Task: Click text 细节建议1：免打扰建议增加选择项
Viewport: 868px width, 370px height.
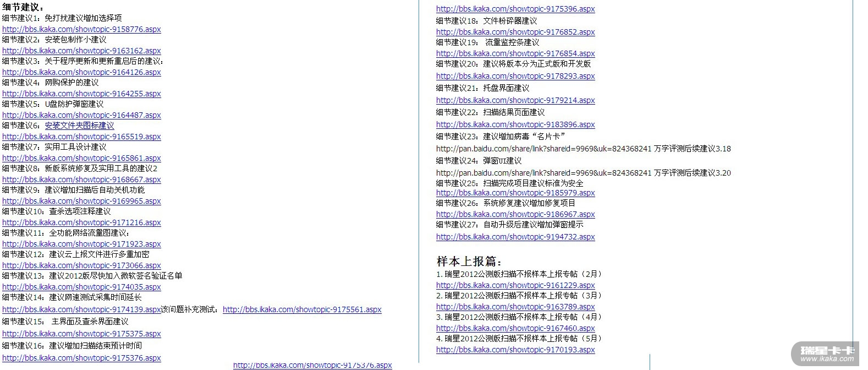Action: pos(62,18)
